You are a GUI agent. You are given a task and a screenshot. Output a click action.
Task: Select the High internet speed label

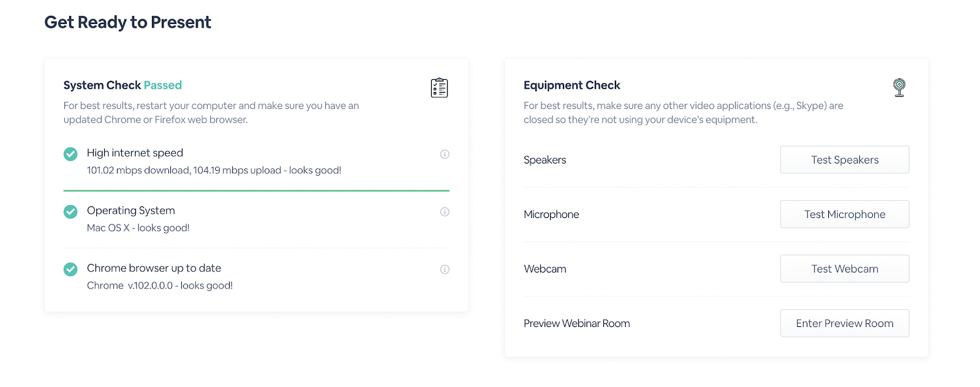tap(135, 153)
